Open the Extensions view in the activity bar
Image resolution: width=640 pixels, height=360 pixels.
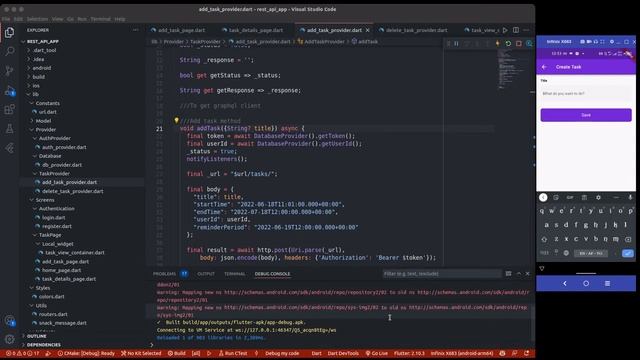[9, 109]
